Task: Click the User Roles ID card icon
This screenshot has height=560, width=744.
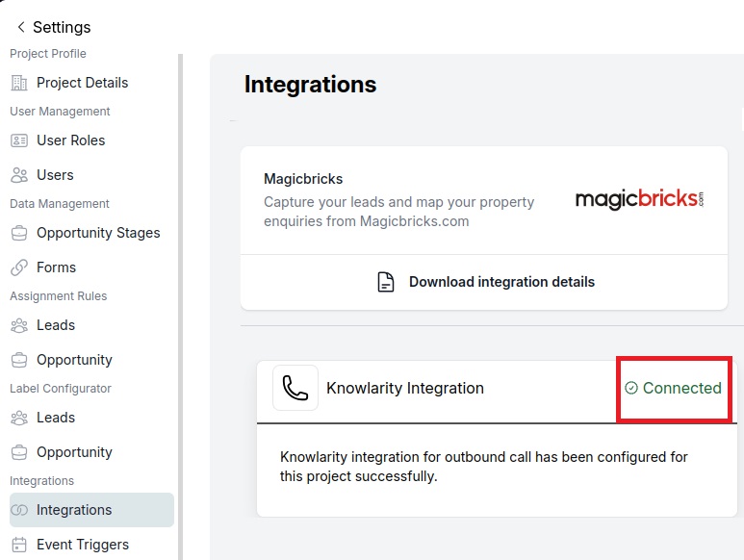Action: (x=19, y=140)
